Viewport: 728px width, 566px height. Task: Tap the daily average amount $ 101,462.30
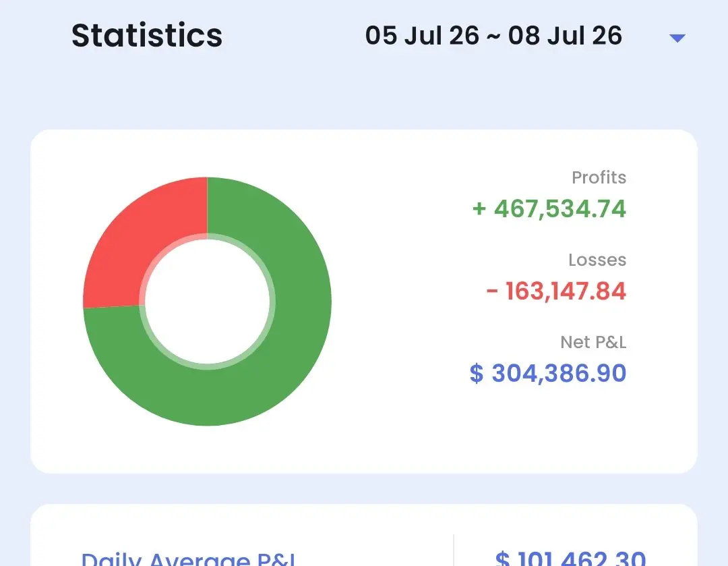(570, 557)
